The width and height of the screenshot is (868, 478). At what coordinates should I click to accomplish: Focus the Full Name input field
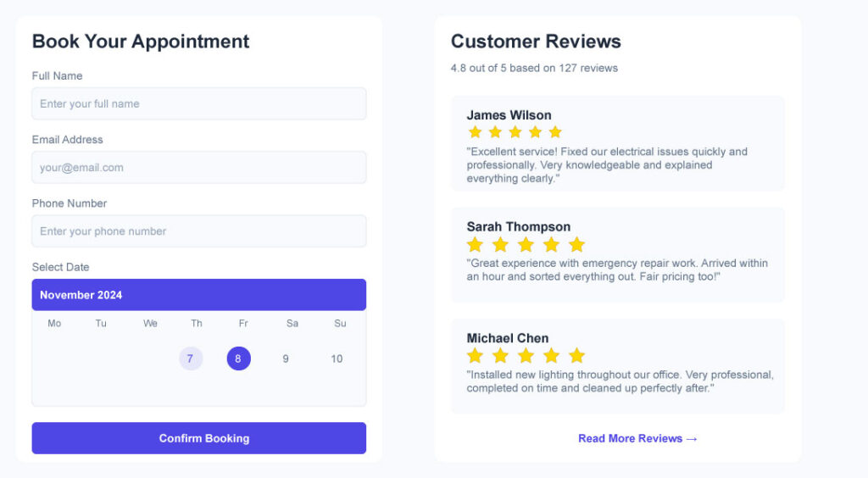tap(198, 103)
